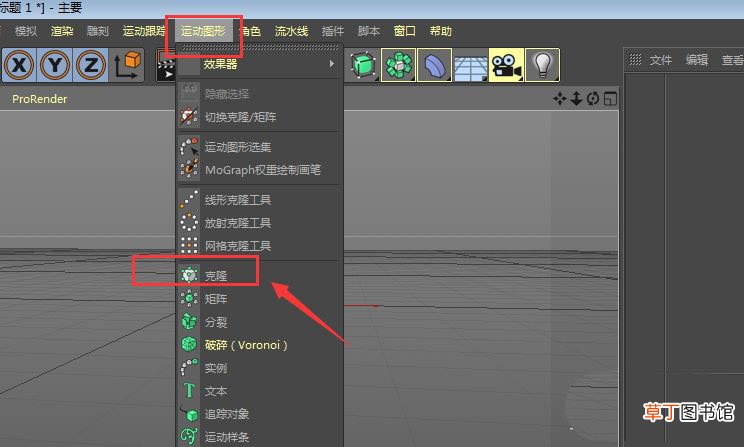Image resolution: width=744 pixels, height=447 pixels.
Task: Select the blue bend deformer icon
Action: (x=434, y=65)
